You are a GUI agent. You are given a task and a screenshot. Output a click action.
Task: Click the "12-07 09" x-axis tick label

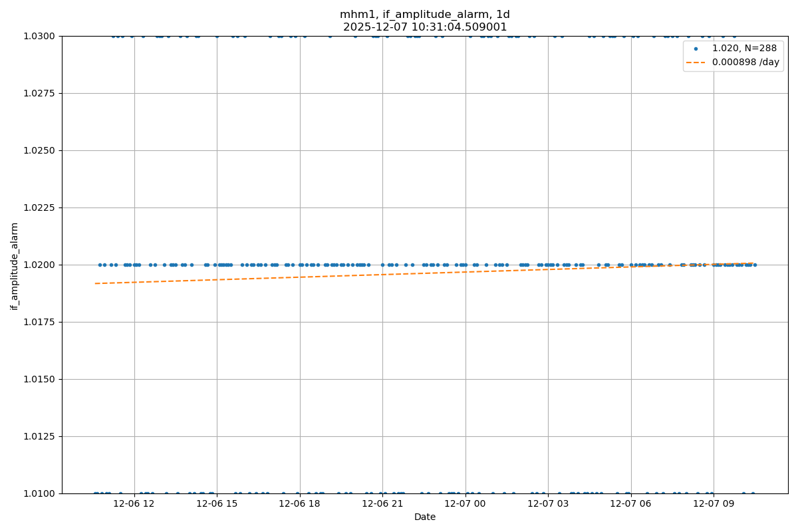(714, 504)
